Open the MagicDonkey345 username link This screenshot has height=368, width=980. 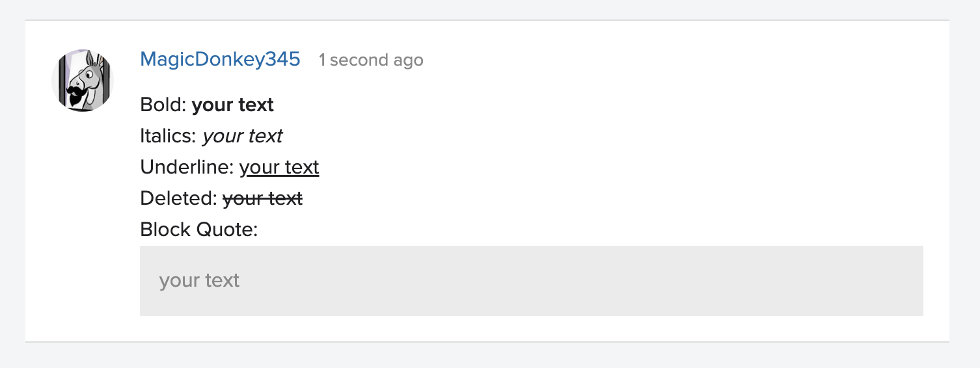tap(220, 60)
